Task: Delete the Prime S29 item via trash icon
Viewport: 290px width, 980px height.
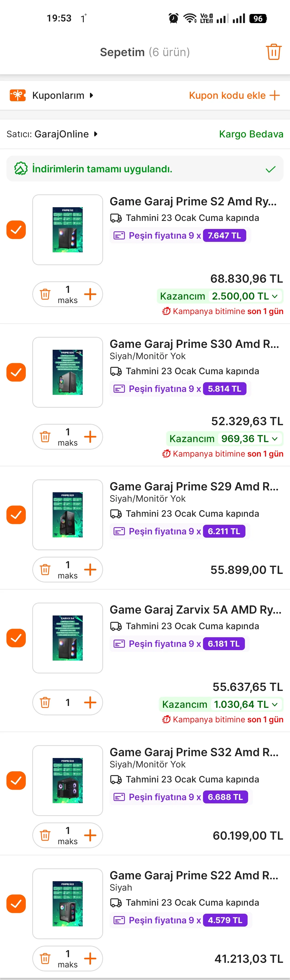Action: (45, 570)
